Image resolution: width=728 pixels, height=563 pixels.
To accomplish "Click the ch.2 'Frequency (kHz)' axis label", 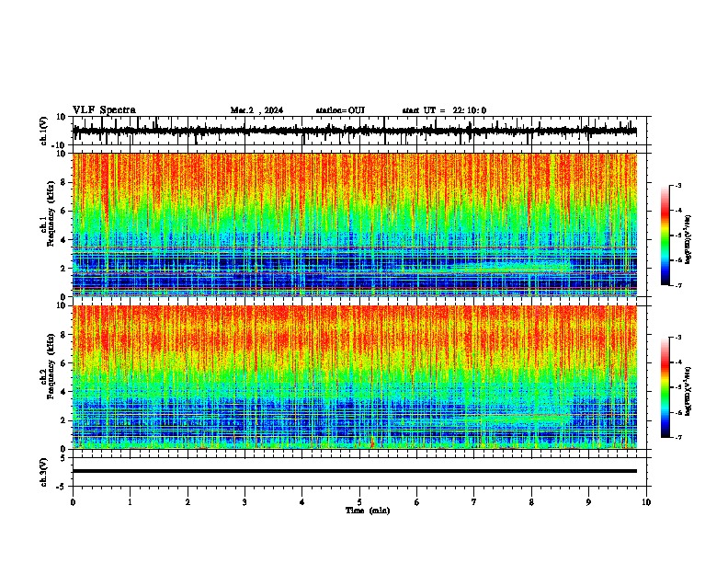I will (x=51, y=366).
